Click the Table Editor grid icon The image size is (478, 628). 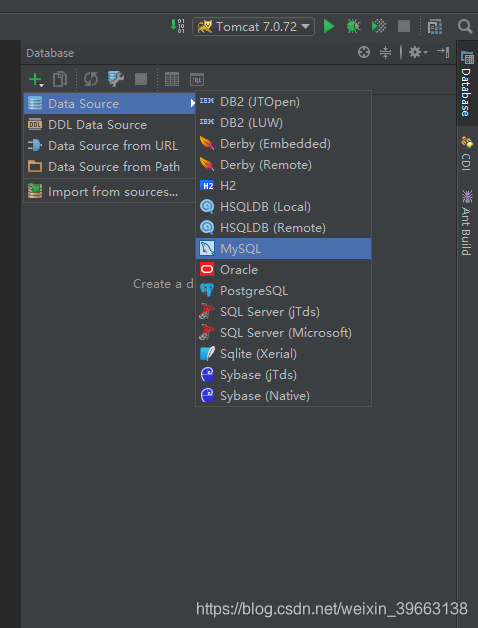172,79
